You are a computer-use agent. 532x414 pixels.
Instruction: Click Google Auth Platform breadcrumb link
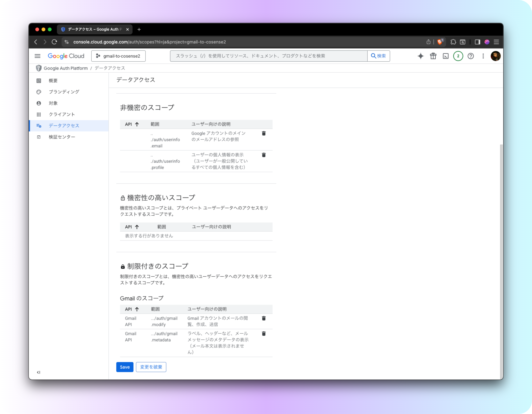[x=66, y=68]
